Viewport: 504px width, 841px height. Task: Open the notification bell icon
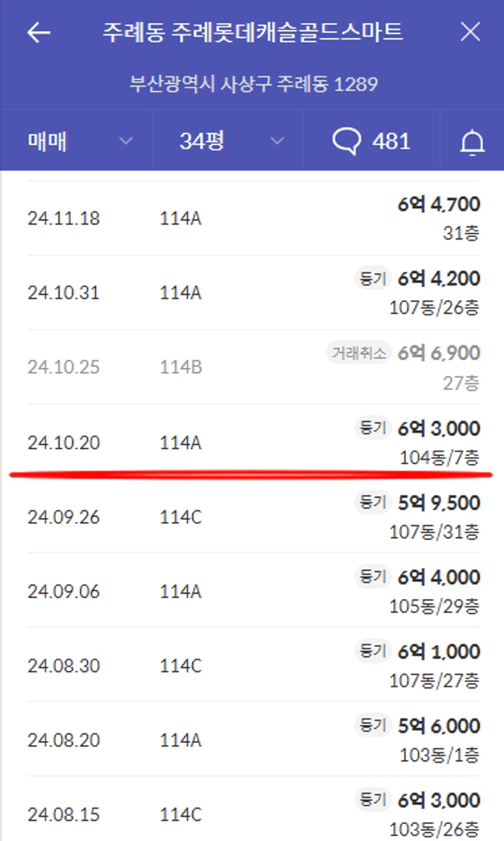pyautogui.click(x=472, y=142)
